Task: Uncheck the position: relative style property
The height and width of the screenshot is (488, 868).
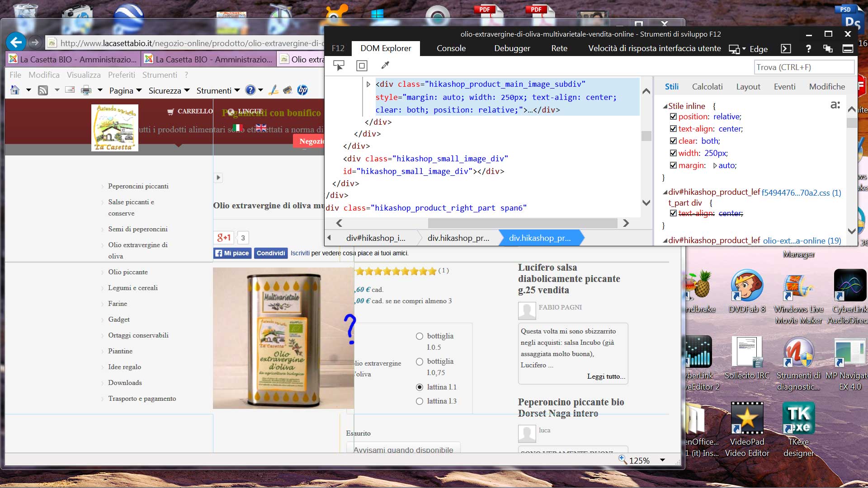Action: (x=673, y=117)
